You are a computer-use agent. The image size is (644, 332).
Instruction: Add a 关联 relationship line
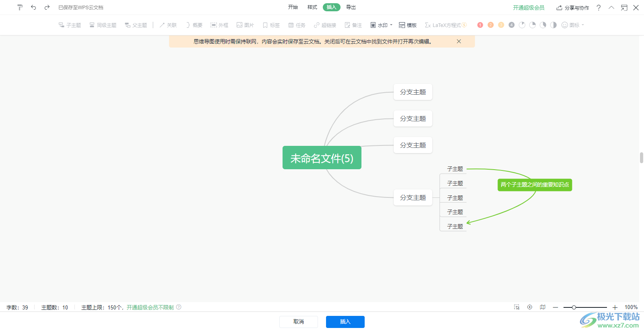pyautogui.click(x=168, y=25)
